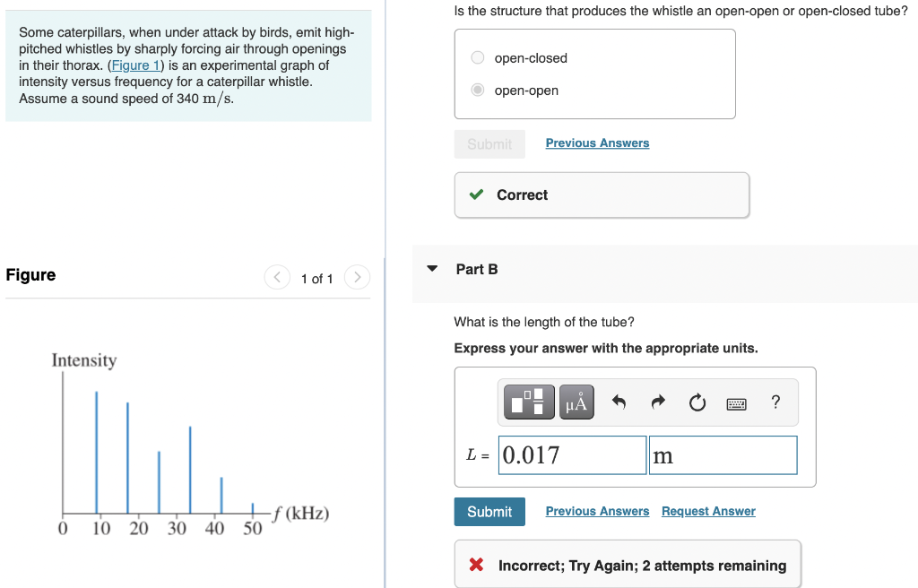Viewport: 918px width, 588px height.
Task: Click the Part B header label
Action: (477, 270)
